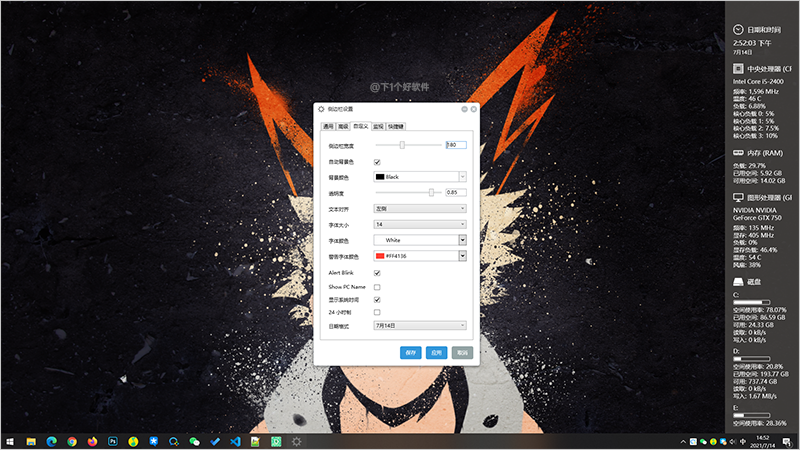Open the date format dropdown showing 7月14日
Image resolution: width=800 pixels, height=450 pixels.
pyautogui.click(x=420, y=326)
